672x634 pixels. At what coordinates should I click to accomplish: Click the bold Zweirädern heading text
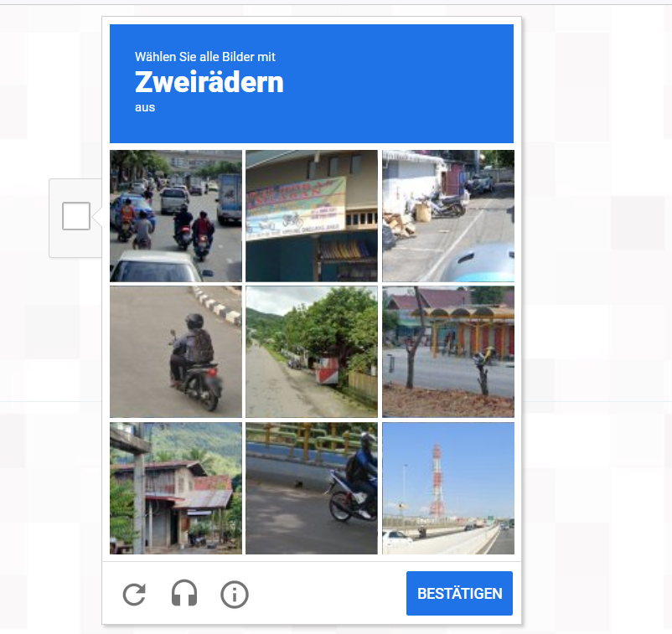(209, 82)
